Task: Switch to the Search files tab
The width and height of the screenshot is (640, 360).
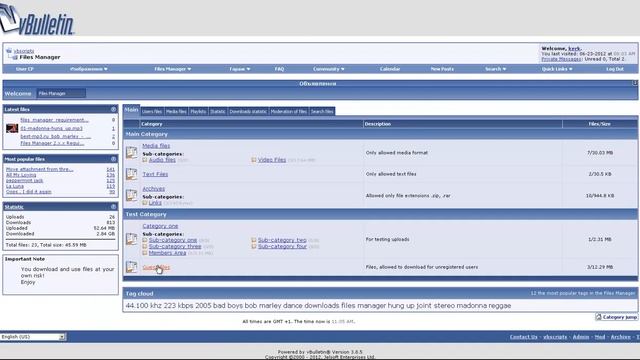Action: [x=322, y=111]
